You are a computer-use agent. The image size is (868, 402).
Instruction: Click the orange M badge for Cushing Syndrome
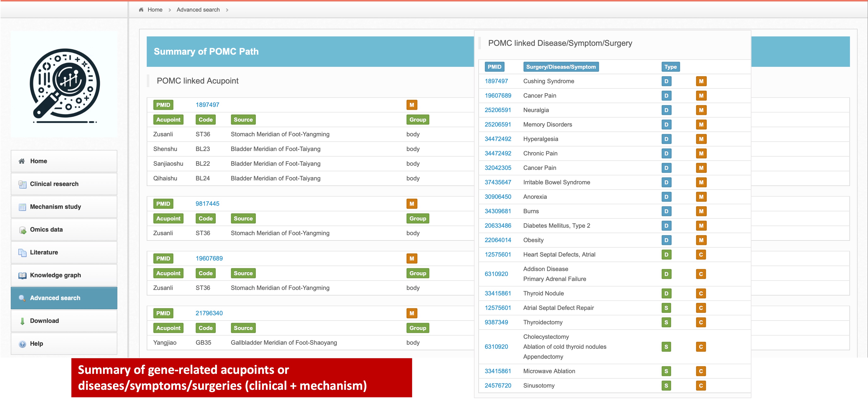701,81
